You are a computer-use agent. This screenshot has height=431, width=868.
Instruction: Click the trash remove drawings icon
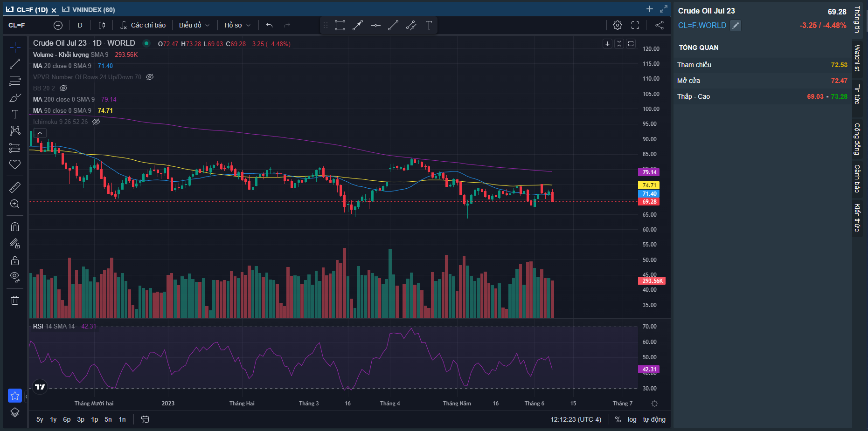tap(15, 300)
